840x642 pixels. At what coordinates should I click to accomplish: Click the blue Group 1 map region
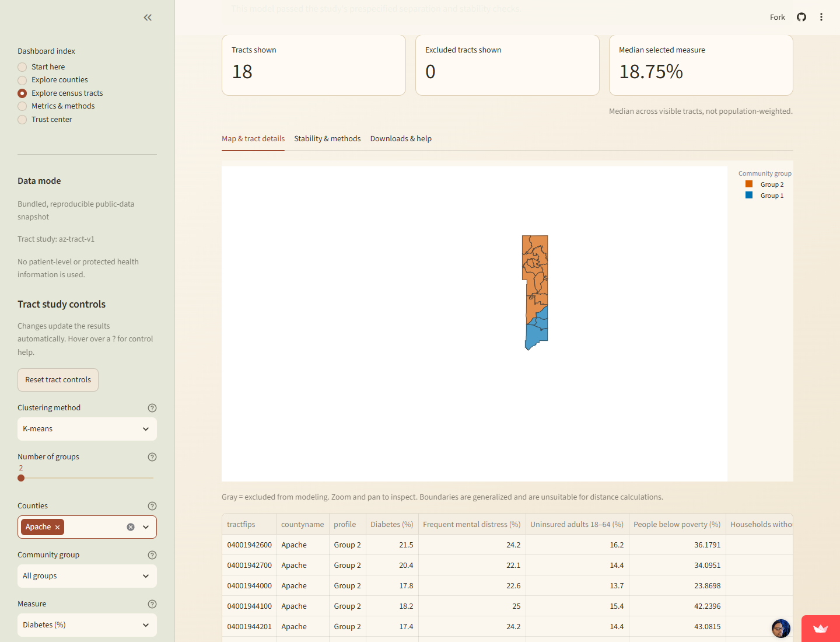click(x=535, y=335)
